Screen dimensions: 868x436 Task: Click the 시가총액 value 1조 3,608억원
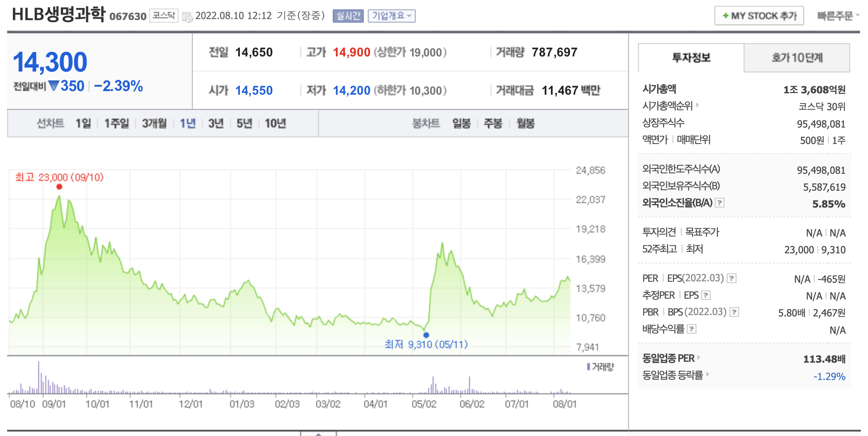click(814, 90)
